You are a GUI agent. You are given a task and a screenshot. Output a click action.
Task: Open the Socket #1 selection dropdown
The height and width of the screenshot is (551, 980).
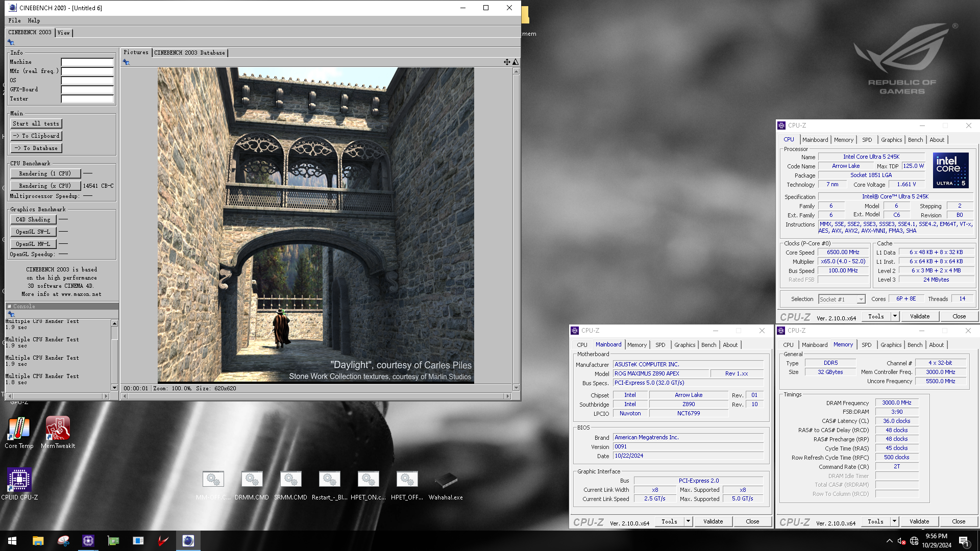(842, 299)
